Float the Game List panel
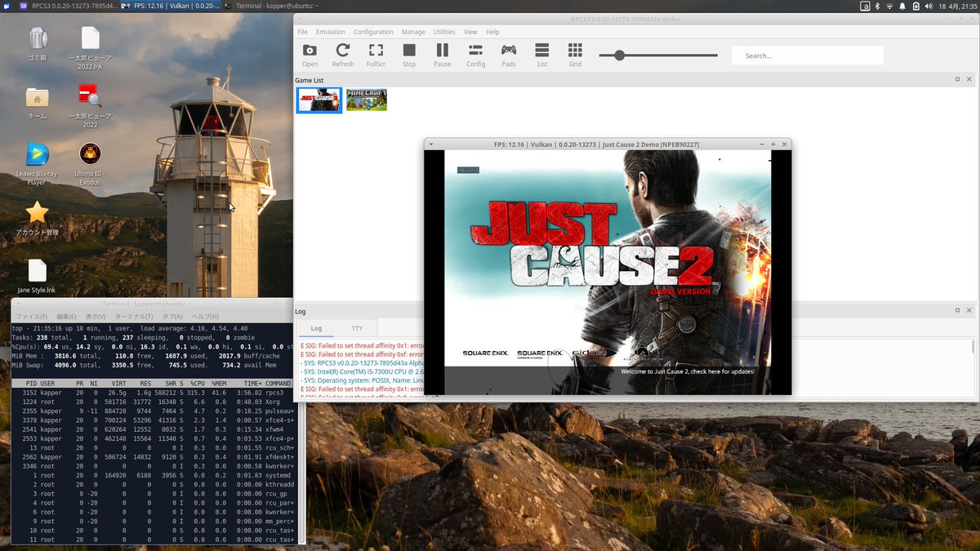This screenshot has width=980, height=551. (x=957, y=79)
